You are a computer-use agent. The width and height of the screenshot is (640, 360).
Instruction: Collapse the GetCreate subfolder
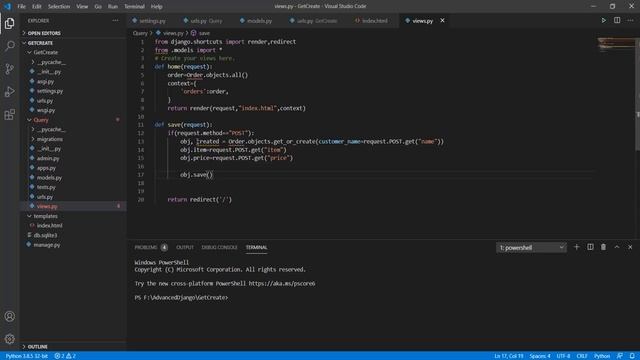point(45,52)
